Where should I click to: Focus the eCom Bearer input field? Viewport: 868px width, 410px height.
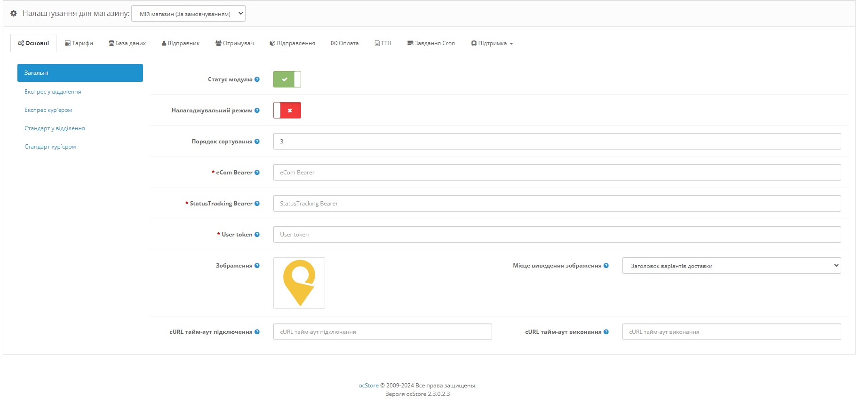pos(557,173)
